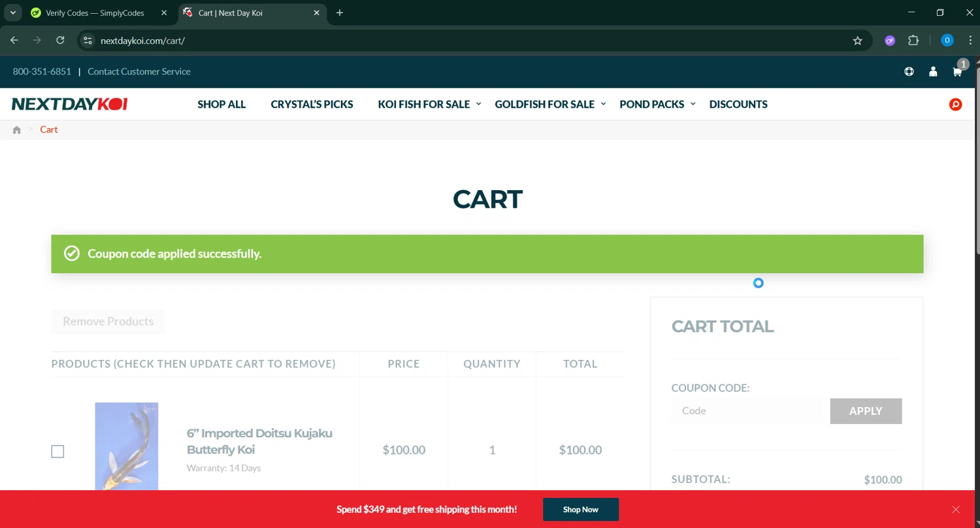
Task: Go forward in browser history
Action: pyautogui.click(x=37, y=41)
